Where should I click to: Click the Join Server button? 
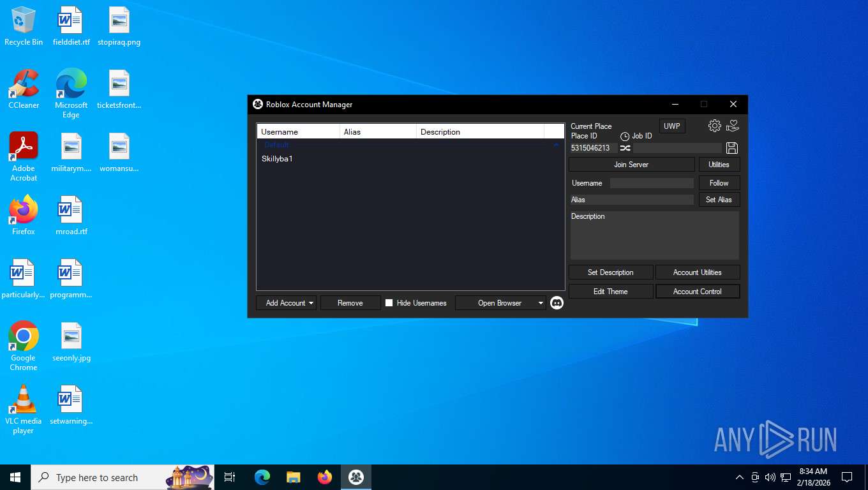(x=631, y=165)
